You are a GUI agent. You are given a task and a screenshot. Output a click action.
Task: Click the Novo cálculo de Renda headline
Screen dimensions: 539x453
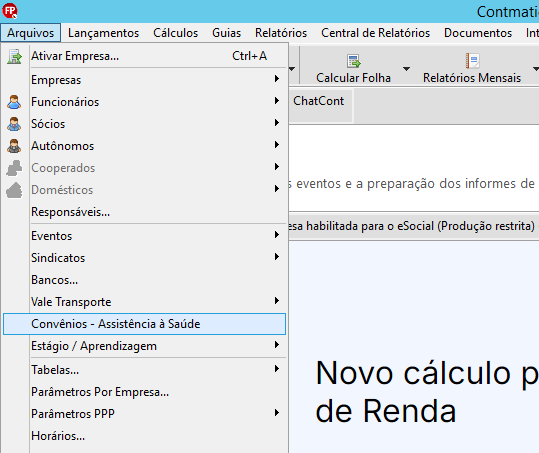tap(426, 392)
